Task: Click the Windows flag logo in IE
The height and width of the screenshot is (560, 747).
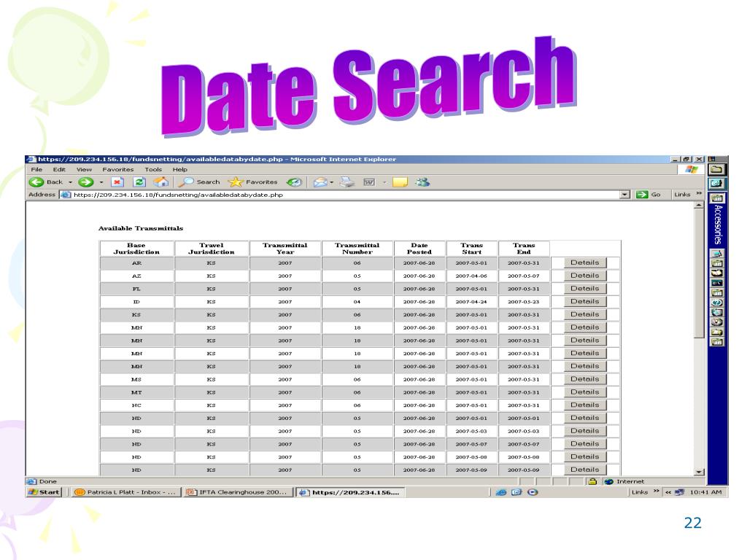Action: tap(692, 169)
